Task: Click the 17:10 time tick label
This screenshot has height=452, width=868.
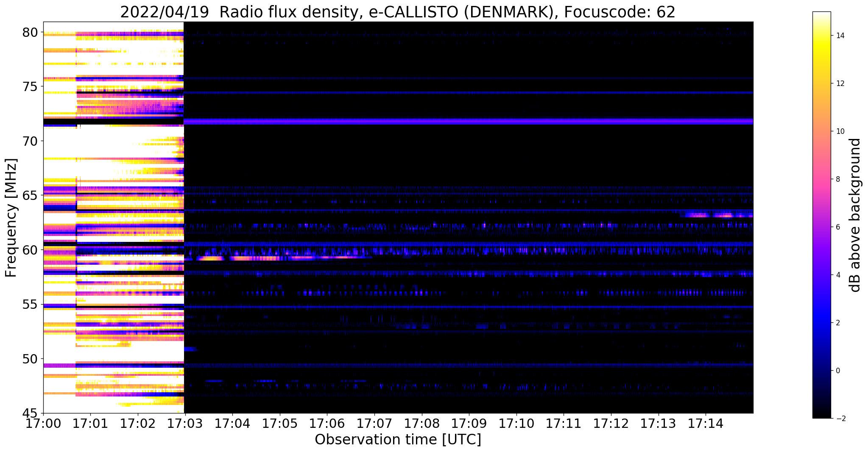Action: click(516, 423)
